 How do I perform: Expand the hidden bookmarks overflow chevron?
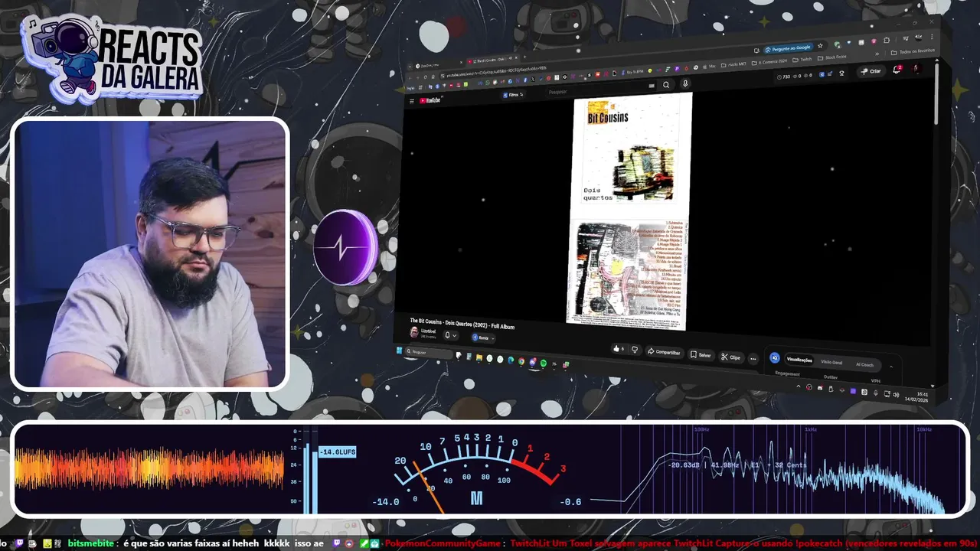877,54
